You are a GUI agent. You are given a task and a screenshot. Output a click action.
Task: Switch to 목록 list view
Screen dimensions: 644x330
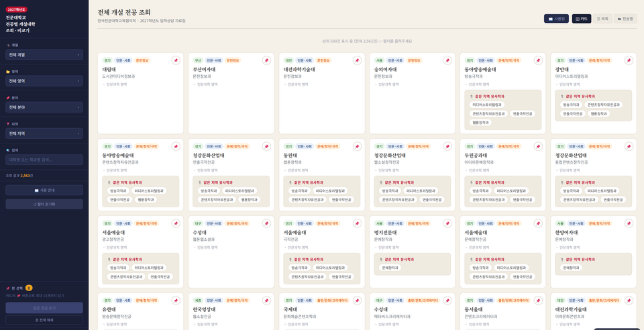[602, 19]
